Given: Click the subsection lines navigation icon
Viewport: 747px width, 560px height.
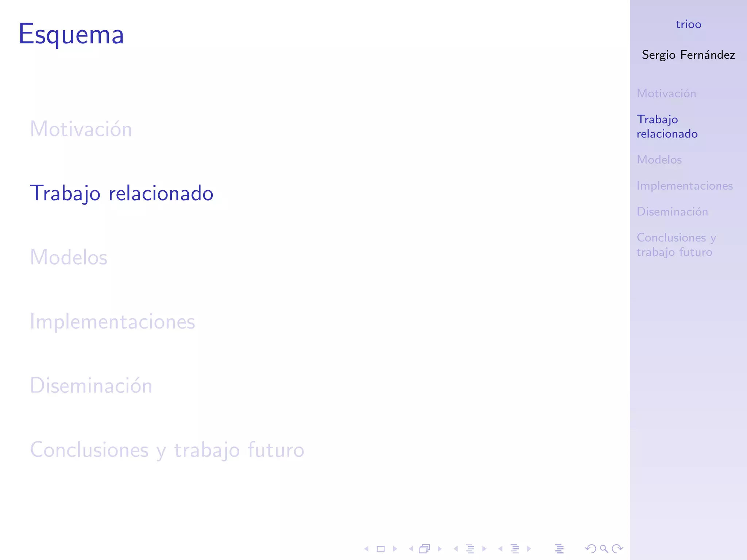Looking at the screenshot, I should pyautogui.click(x=471, y=549).
